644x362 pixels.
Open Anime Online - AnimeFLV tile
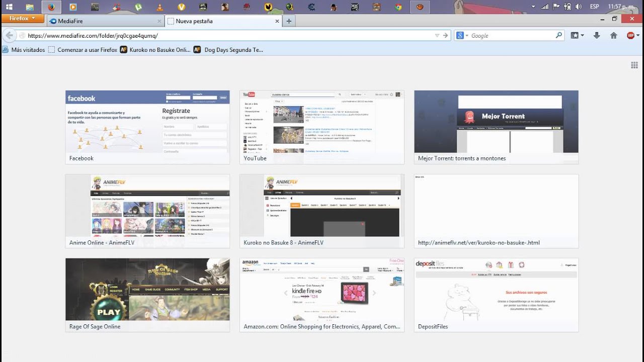coord(147,211)
